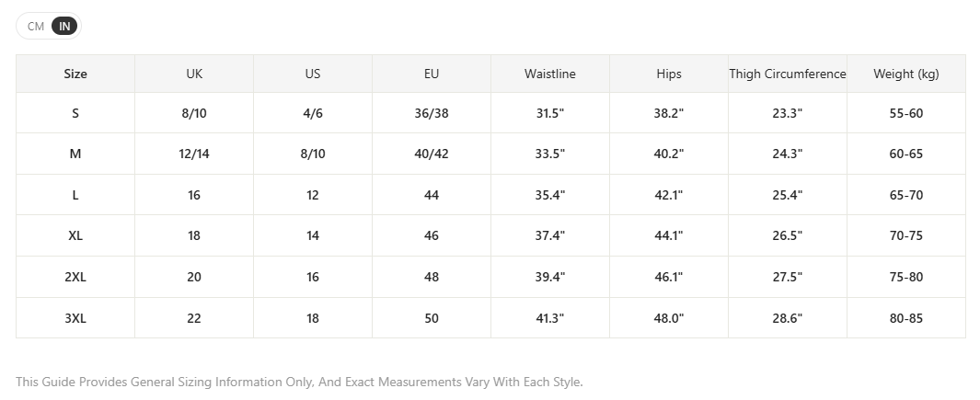Switch units to CM

point(36,27)
